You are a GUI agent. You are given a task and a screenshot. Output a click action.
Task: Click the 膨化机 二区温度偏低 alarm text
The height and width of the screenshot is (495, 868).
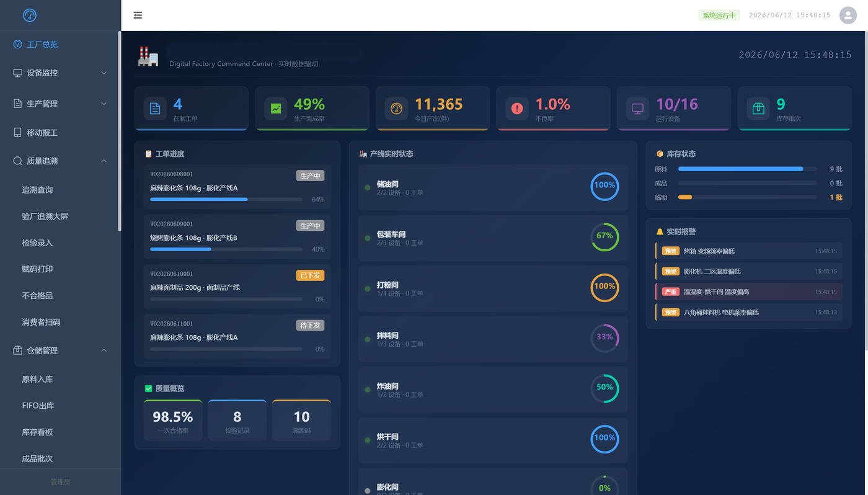[x=712, y=272]
